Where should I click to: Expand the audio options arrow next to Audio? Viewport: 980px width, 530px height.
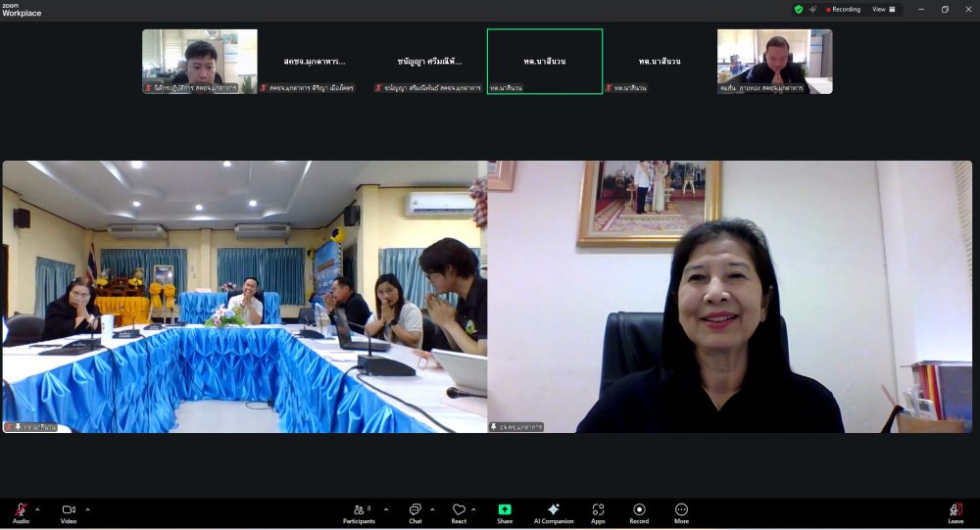point(37,509)
